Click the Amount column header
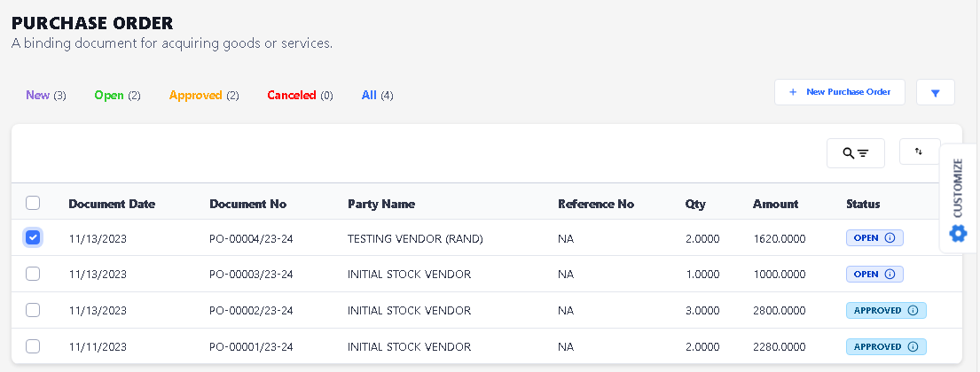Image resolution: width=980 pixels, height=372 pixels. pyautogui.click(x=775, y=204)
